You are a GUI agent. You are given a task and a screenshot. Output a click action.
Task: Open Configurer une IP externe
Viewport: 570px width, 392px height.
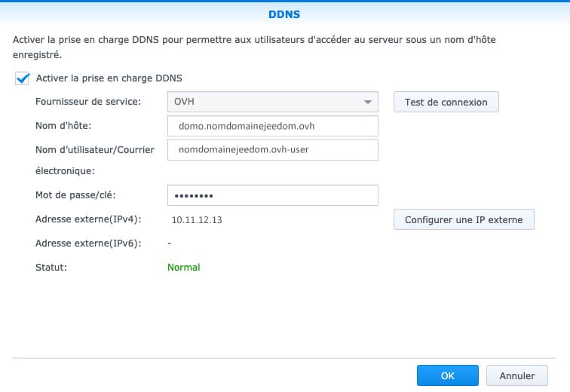[x=463, y=220]
